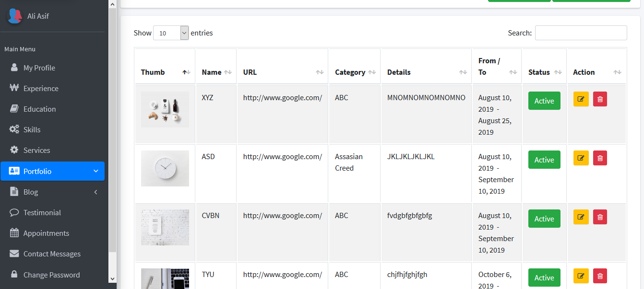Click the Appointments calendar icon

pyautogui.click(x=14, y=233)
